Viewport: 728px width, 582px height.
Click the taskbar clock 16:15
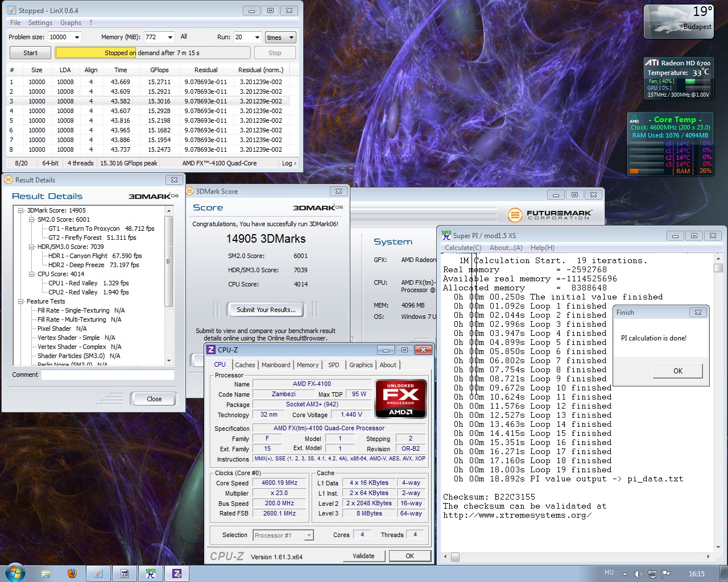[x=696, y=574]
